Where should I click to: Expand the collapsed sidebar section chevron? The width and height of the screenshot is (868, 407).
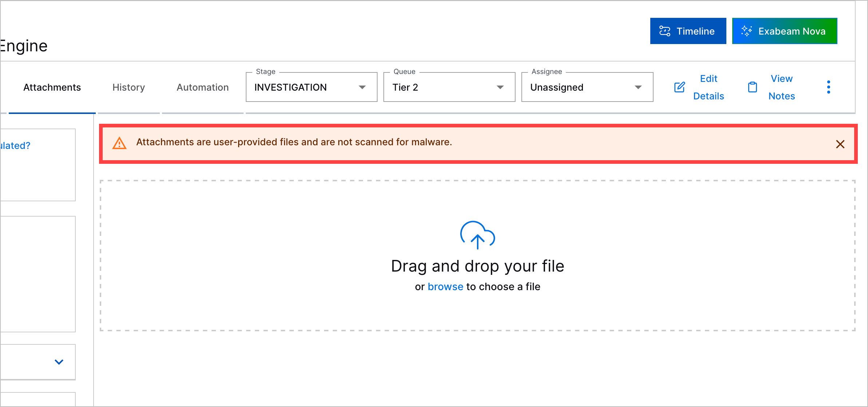[58, 362]
